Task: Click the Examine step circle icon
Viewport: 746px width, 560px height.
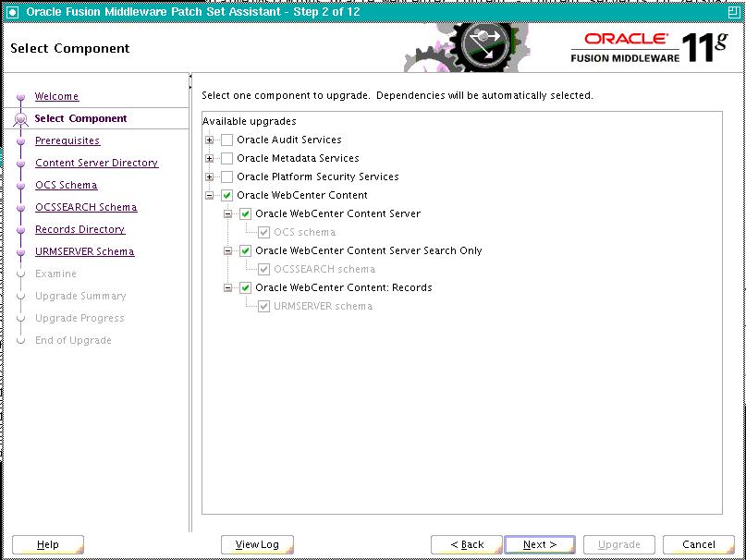Action: [21, 274]
